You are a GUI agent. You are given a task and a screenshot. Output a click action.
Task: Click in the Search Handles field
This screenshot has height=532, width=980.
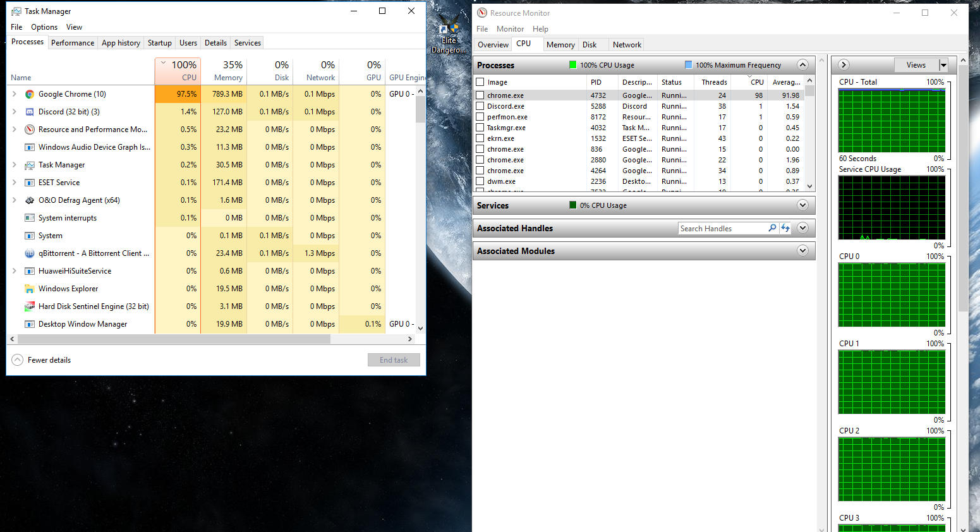[723, 229]
